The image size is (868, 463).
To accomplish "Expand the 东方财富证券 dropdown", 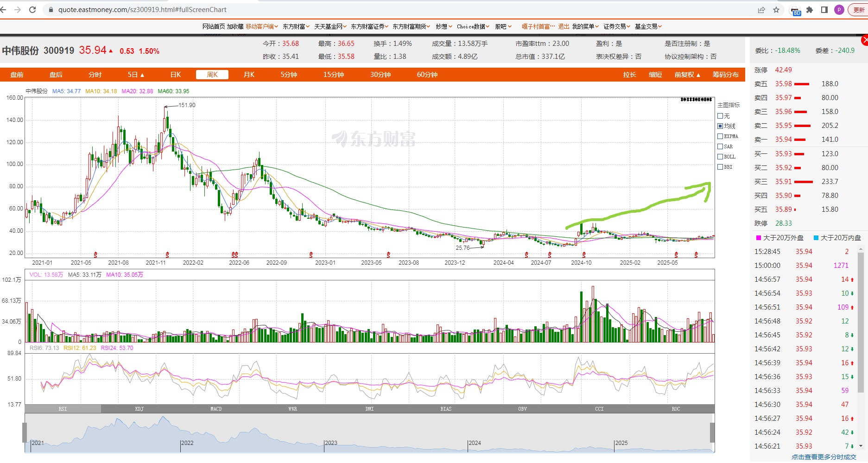I will tap(370, 26).
